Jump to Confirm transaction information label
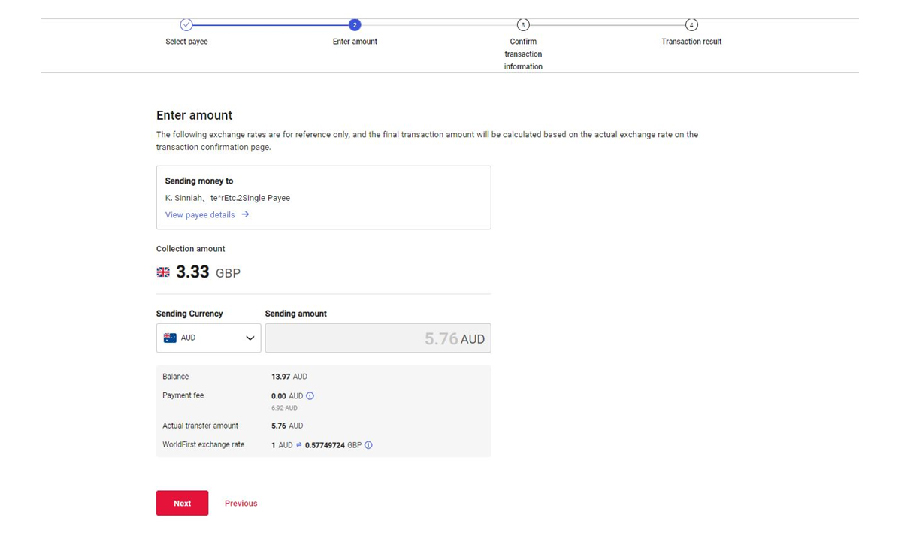The image size is (901, 537). coord(523,54)
